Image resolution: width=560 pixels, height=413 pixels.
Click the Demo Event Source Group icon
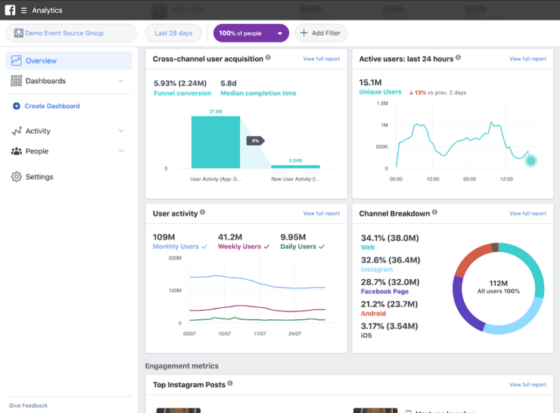click(x=18, y=33)
